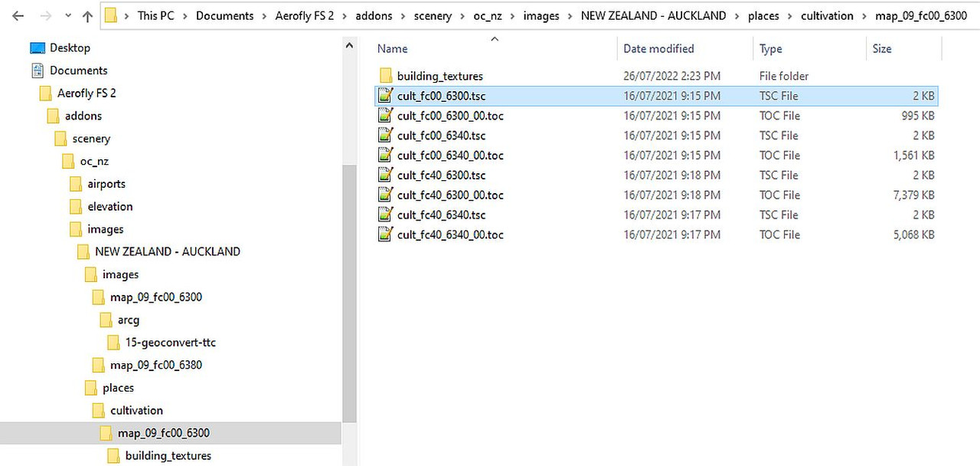The width and height of the screenshot is (980, 466).
Task: Select the cult_fc00_6340.tsc file icon
Action: 385,136
